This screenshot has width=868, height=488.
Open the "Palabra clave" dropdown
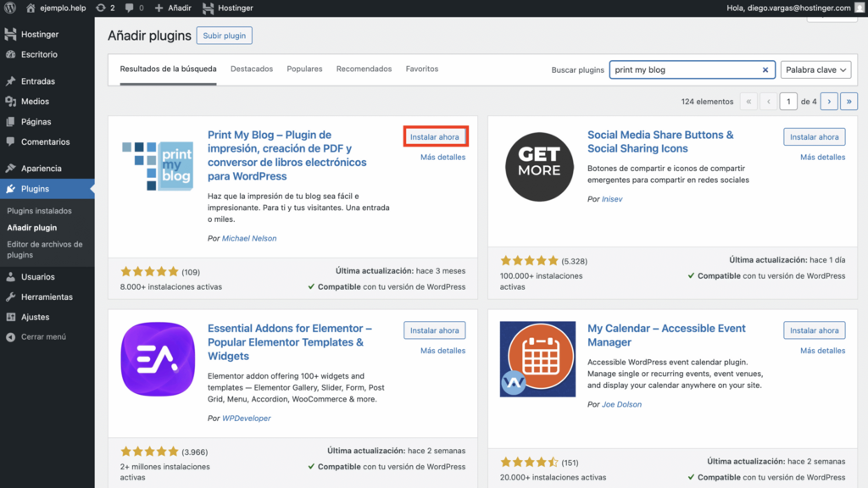pos(815,69)
